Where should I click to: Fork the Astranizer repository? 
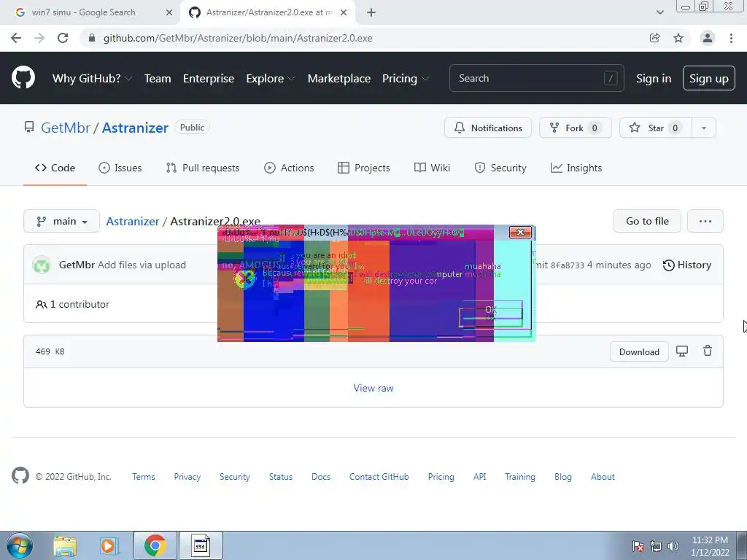(575, 128)
